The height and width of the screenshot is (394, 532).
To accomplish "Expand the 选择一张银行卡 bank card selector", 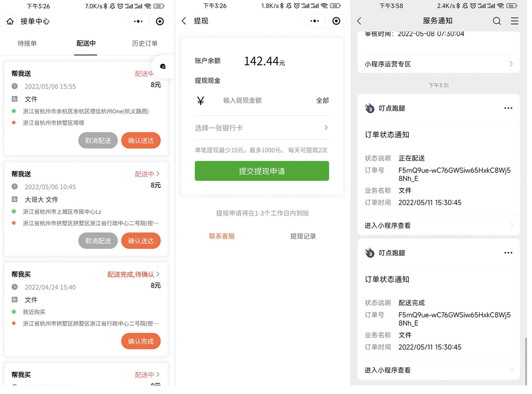I will coord(262,128).
